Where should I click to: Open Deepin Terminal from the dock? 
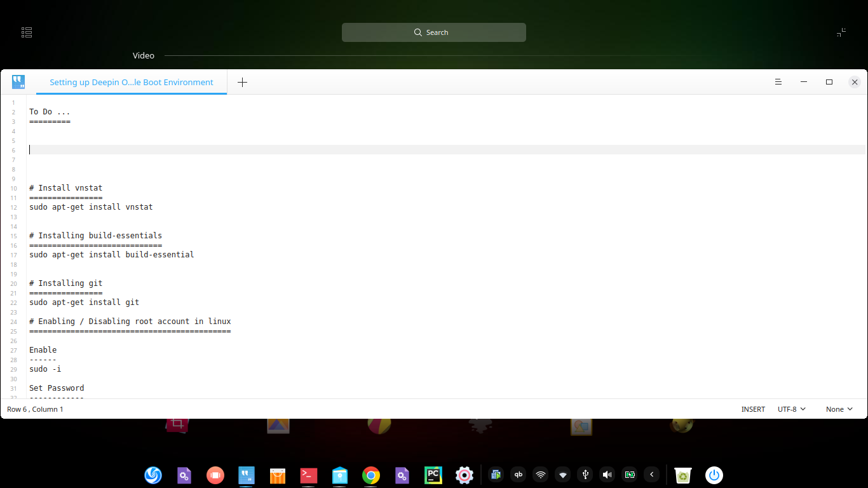pos(308,475)
